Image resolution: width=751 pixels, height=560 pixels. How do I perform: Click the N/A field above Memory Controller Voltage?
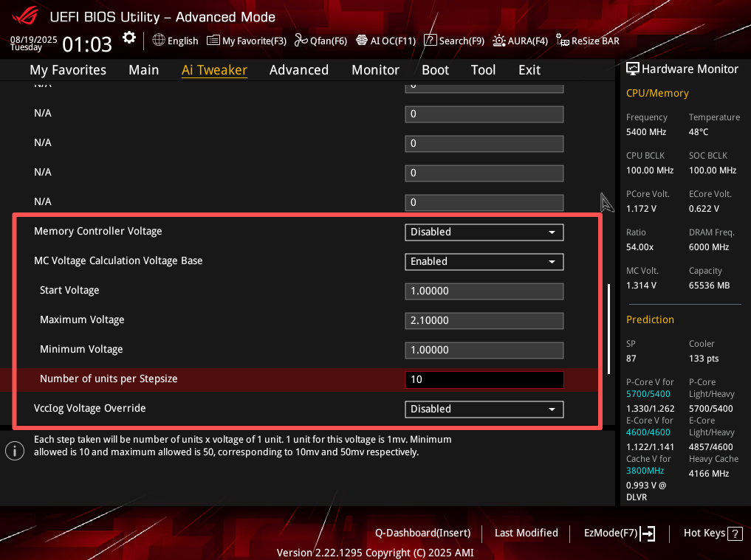pos(484,202)
